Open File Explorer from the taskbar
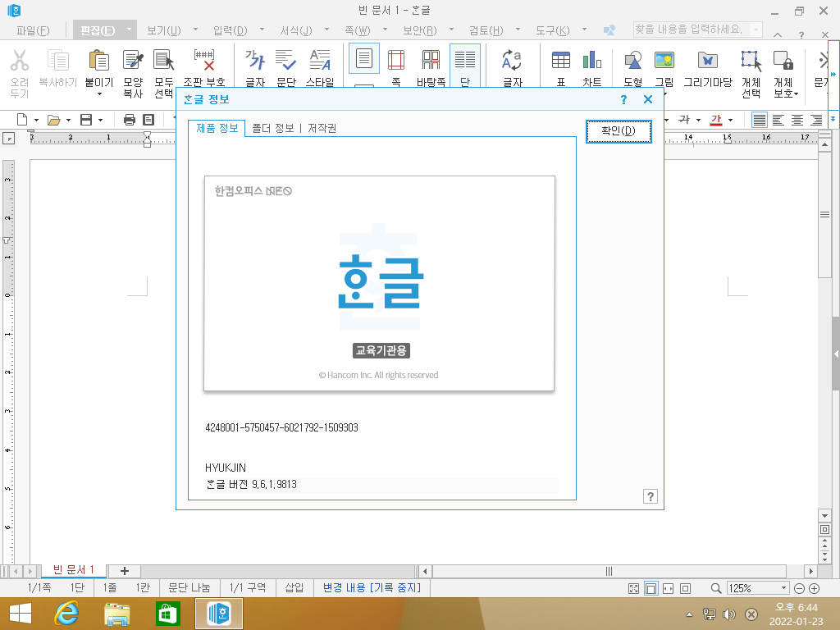840x630 pixels. [x=116, y=614]
